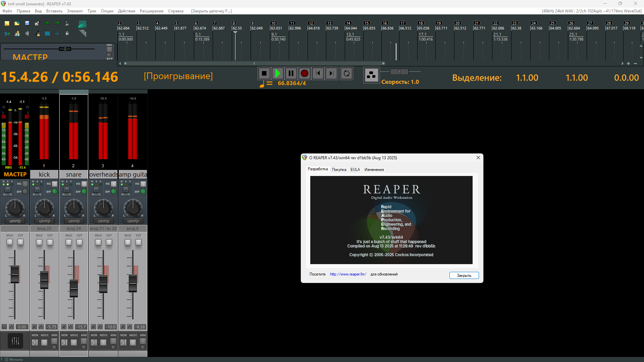Toggle ARM on overheads track
The height and width of the screenshot is (362, 644).
tap(113, 342)
